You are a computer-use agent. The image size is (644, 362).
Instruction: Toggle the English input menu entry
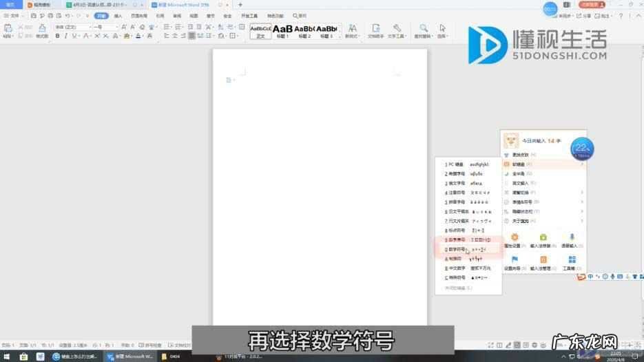click(543, 183)
